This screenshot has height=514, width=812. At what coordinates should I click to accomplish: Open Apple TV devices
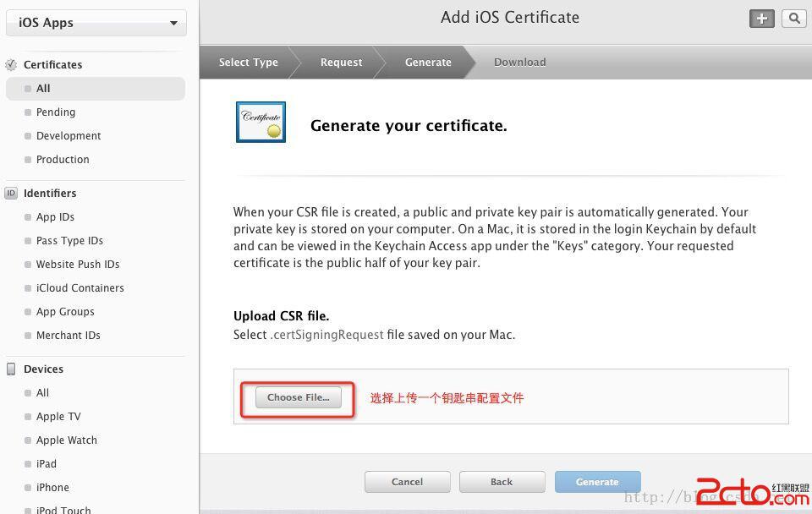click(58, 417)
